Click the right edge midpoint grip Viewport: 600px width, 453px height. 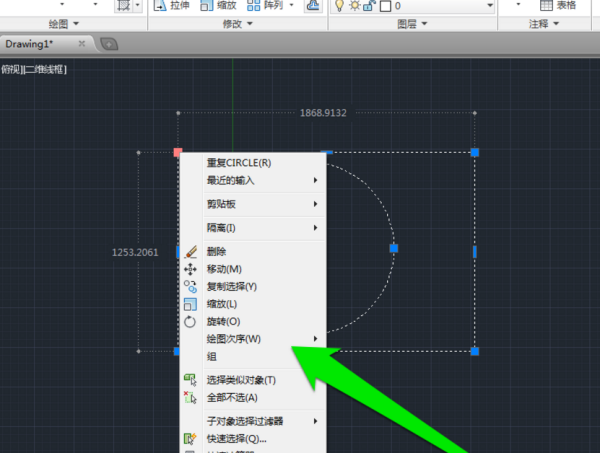475,252
